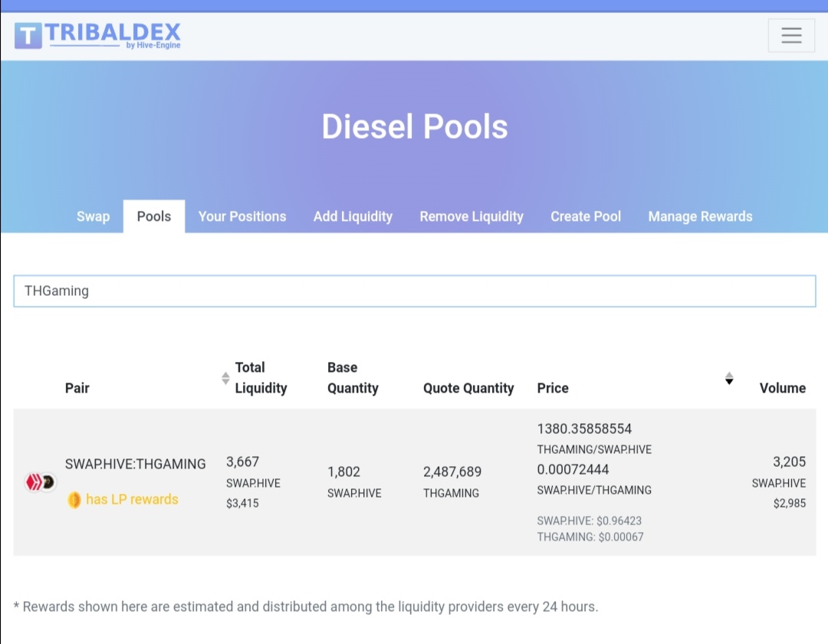Focus the THGaming pool search field
The height and width of the screenshot is (644, 828).
click(x=415, y=291)
